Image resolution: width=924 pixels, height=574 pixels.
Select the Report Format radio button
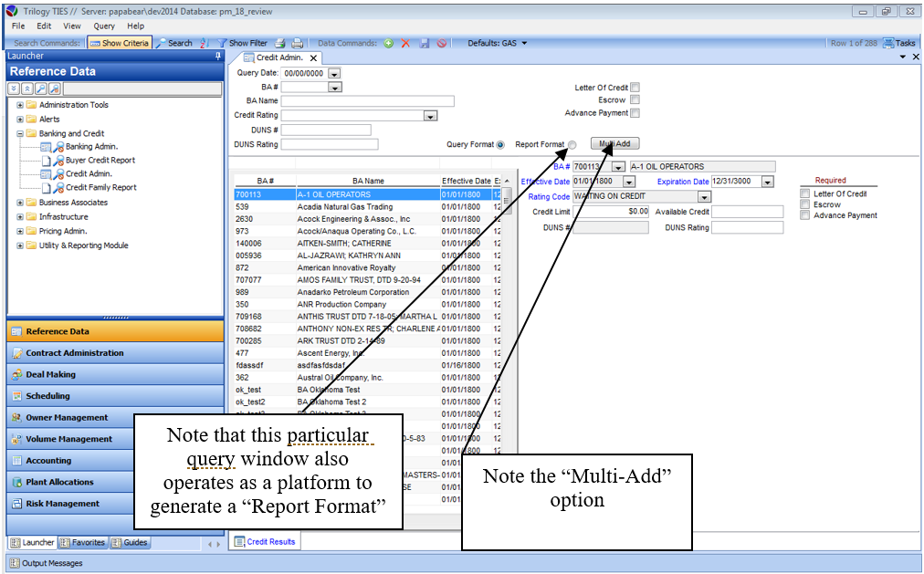pos(572,144)
